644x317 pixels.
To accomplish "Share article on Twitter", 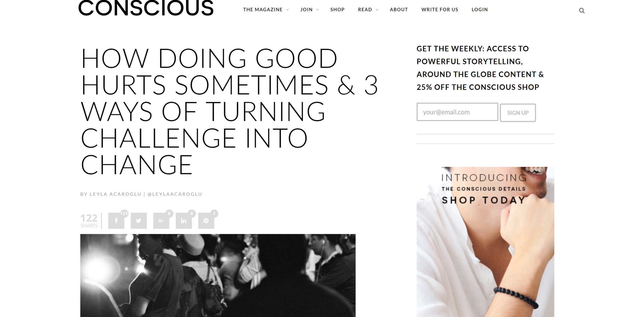I will 139,221.
